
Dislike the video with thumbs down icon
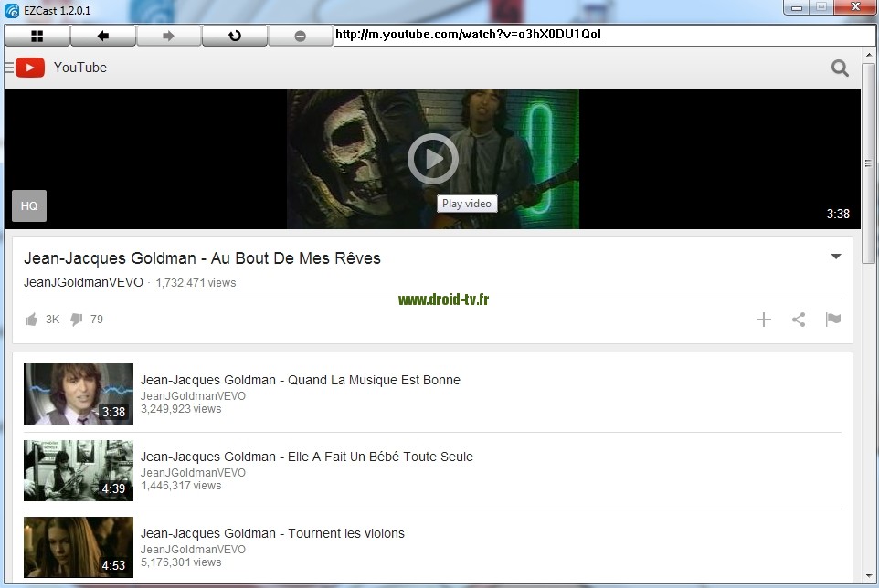[76, 320]
